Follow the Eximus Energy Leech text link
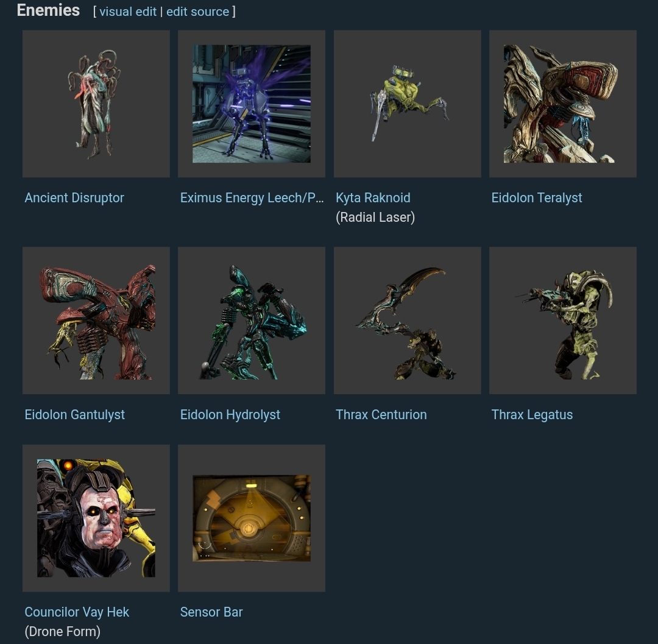 point(252,197)
